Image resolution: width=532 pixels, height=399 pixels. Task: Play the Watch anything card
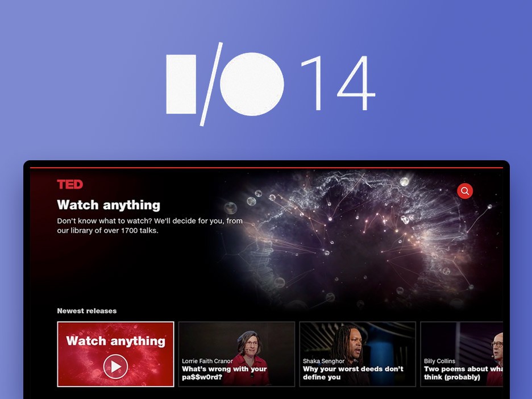(x=115, y=354)
